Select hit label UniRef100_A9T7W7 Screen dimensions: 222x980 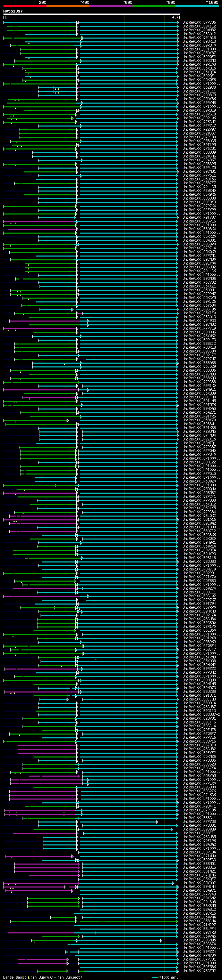[199, 218]
